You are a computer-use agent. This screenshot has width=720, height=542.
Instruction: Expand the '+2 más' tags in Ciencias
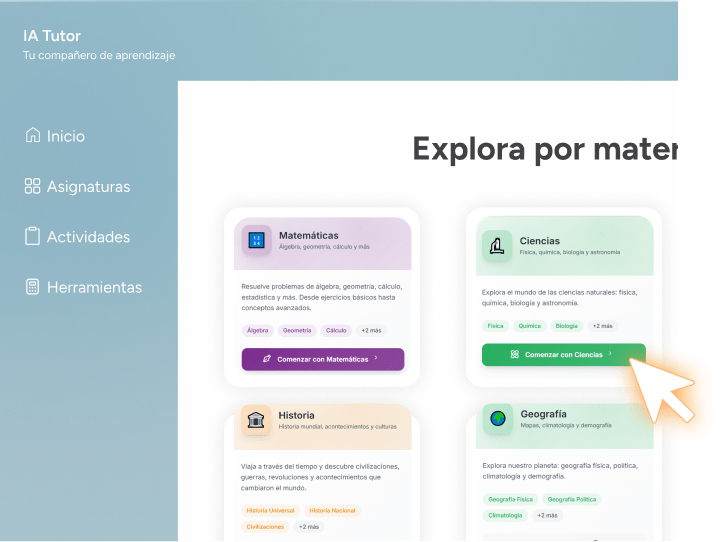(602, 326)
